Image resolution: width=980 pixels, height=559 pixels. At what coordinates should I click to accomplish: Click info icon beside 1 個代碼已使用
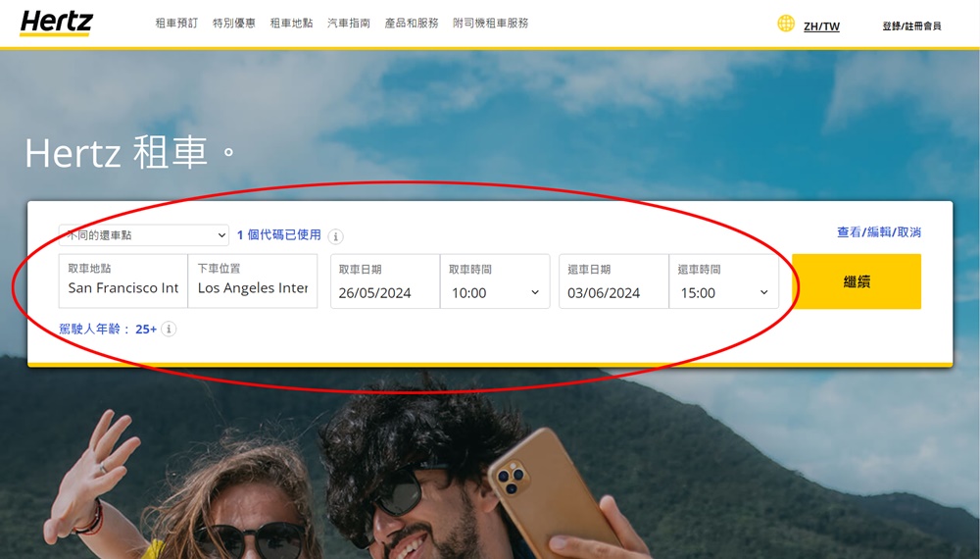(335, 236)
